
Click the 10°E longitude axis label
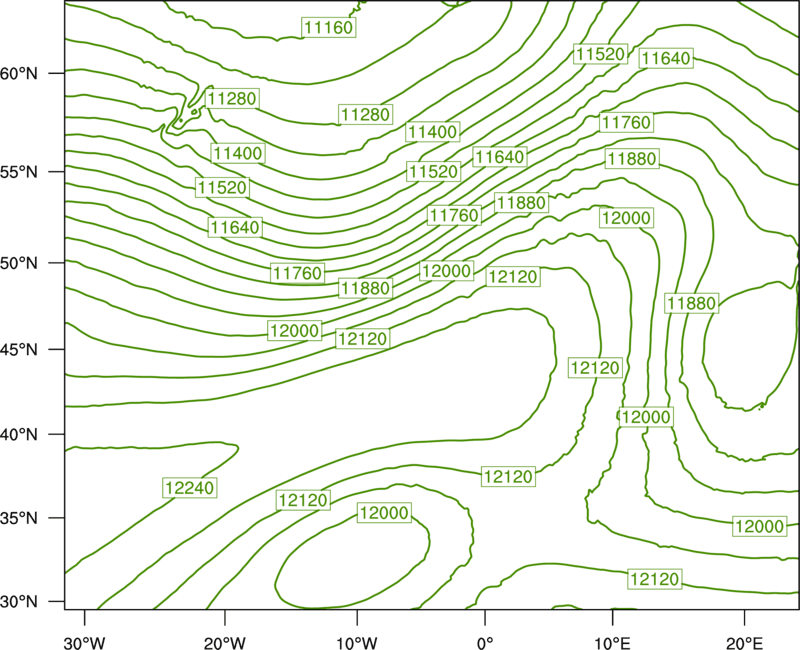612,643
